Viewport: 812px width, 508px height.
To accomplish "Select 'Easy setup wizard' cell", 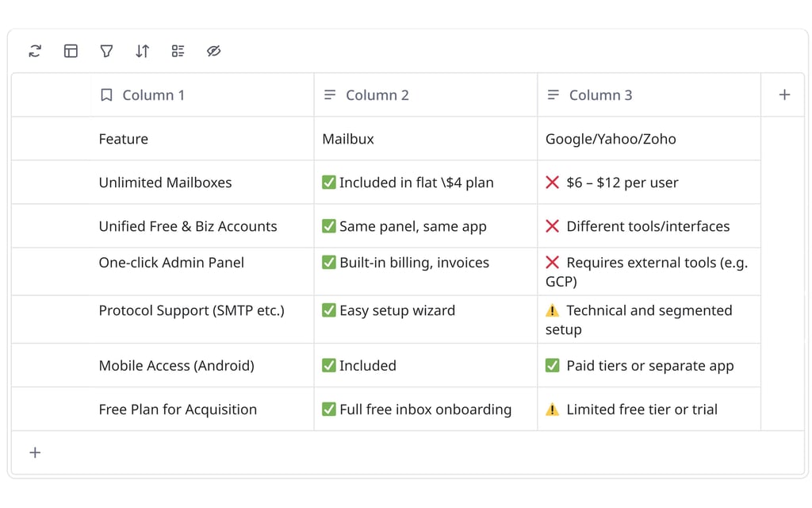I will pos(426,320).
